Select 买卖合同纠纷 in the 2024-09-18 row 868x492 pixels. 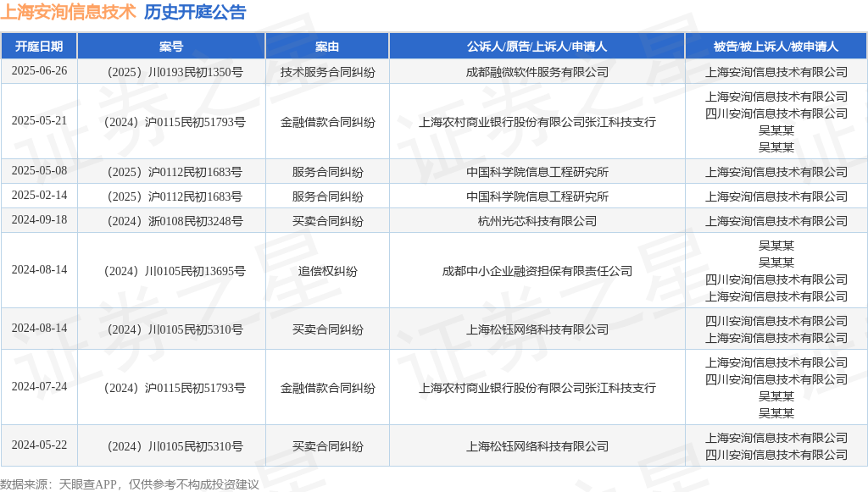pyautogui.click(x=327, y=221)
